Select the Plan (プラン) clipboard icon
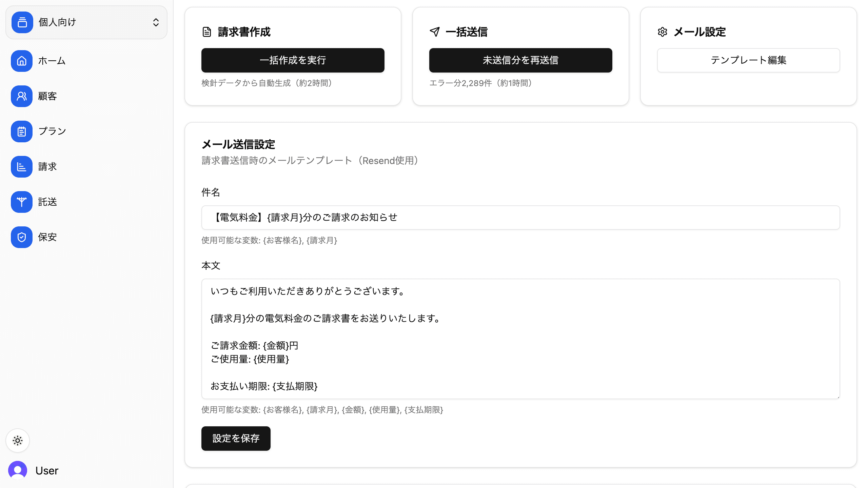 click(22, 131)
